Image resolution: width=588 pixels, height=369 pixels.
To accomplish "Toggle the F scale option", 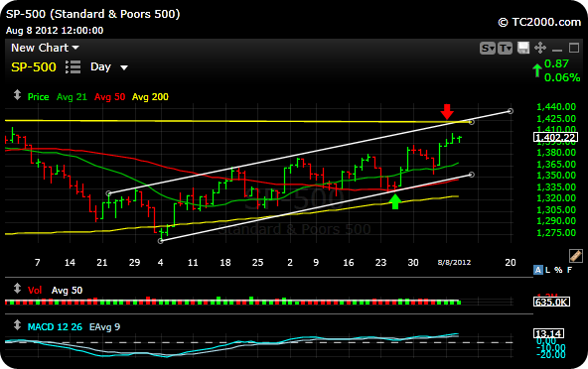I will [x=570, y=270].
